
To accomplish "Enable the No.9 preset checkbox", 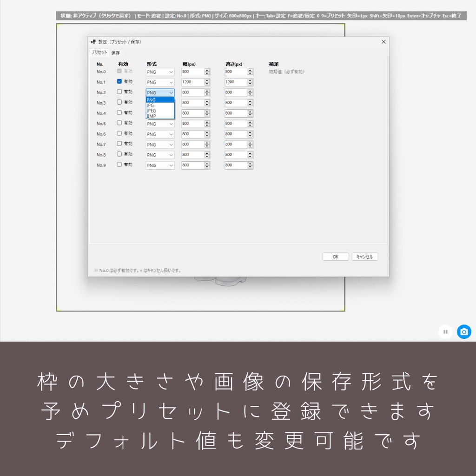I will [x=119, y=164].
